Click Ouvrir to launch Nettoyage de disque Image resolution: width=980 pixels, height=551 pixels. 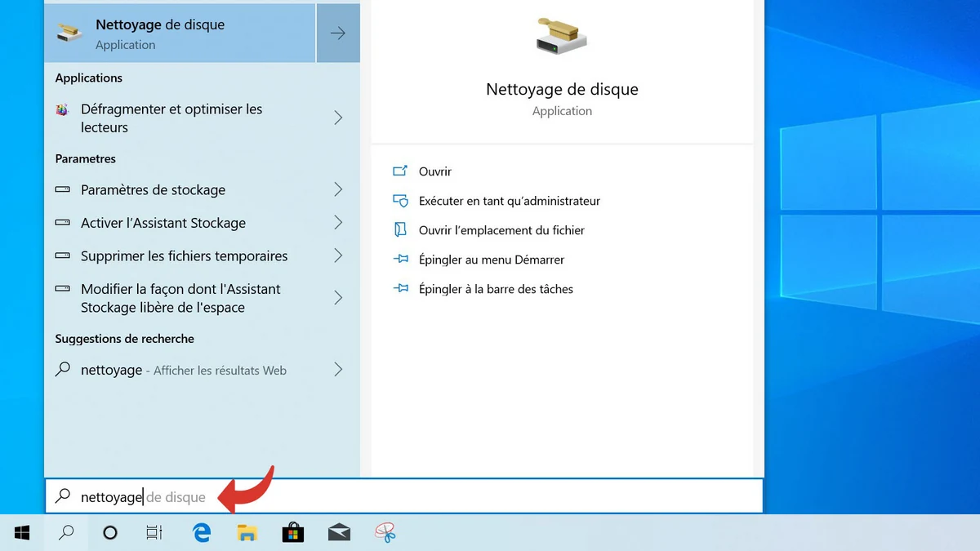(x=433, y=171)
